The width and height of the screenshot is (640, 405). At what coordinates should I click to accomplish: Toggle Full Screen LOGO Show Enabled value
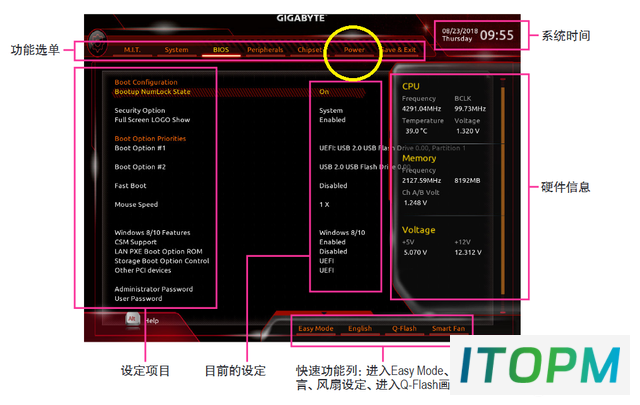point(332,120)
